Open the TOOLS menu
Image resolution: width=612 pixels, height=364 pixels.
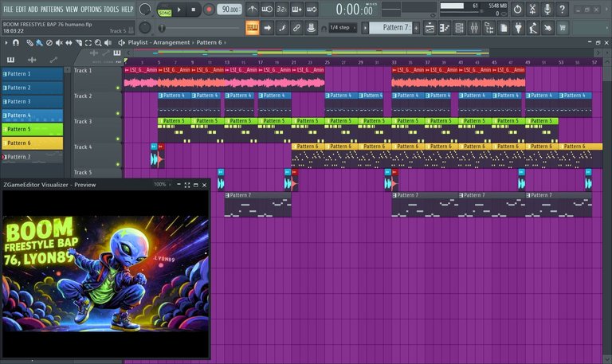tap(112, 9)
